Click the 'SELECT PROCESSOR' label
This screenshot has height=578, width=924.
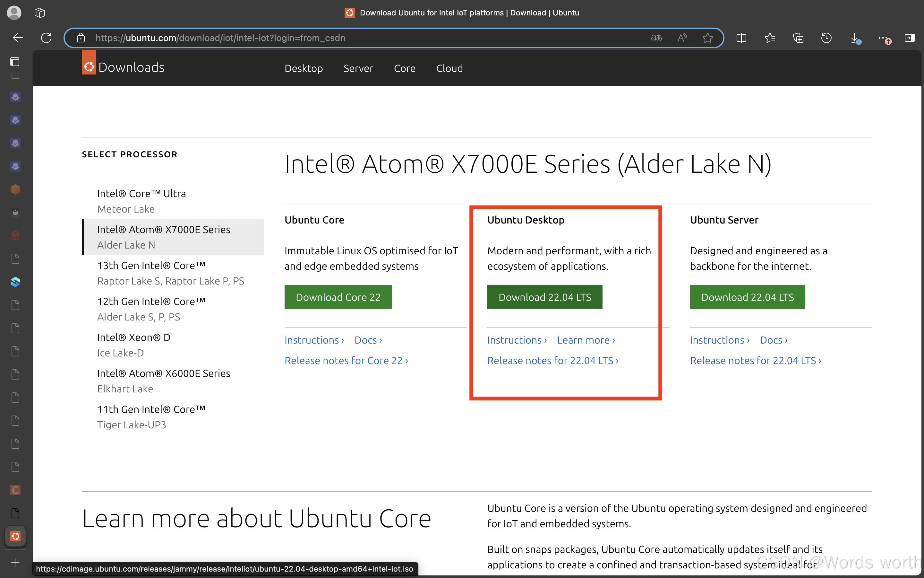coord(129,154)
